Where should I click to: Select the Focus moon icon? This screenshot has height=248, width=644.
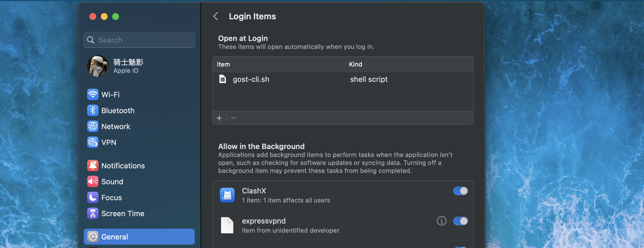pos(93,197)
